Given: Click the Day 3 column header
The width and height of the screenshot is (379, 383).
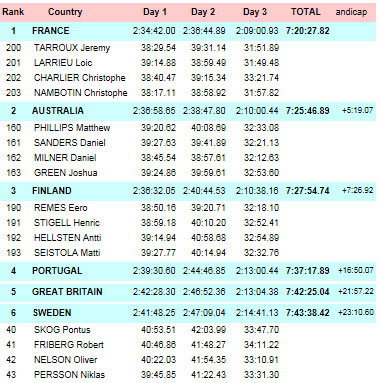Looking at the screenshot, I should (x=255, y=12).
